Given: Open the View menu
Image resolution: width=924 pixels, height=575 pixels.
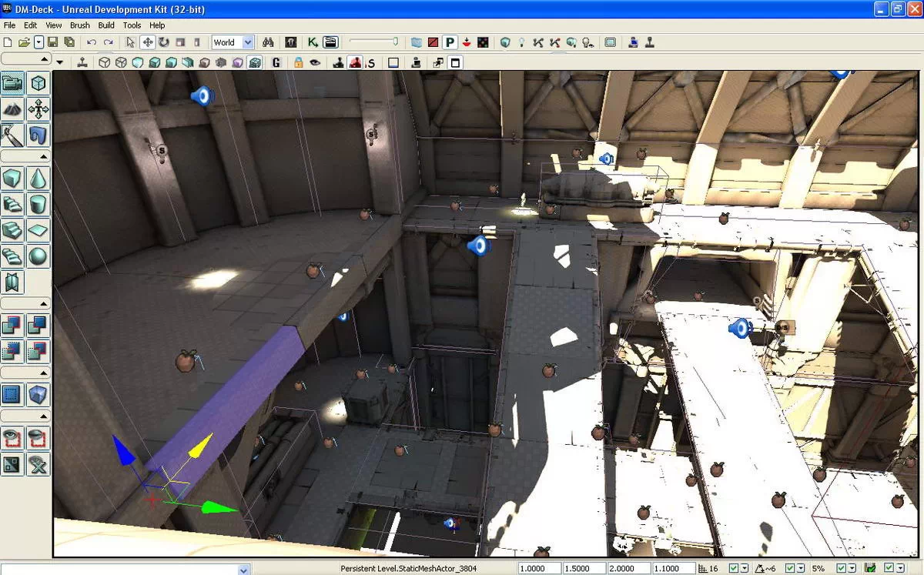Looking at the screenshot, I should [53, 25].
